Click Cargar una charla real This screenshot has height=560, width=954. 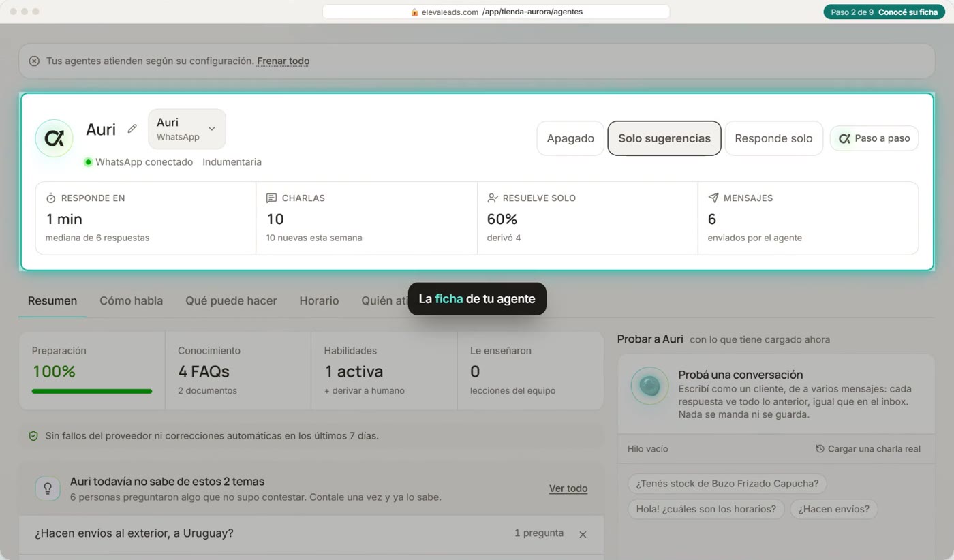[868, 449]
